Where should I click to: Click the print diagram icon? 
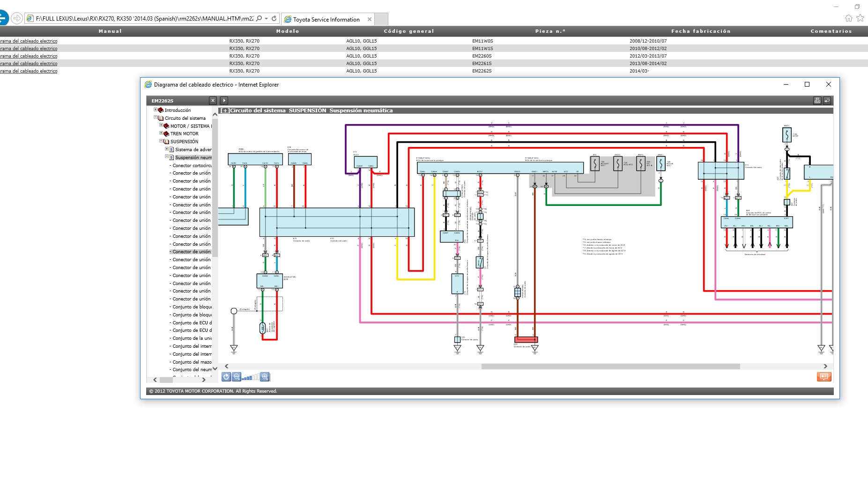817,101
